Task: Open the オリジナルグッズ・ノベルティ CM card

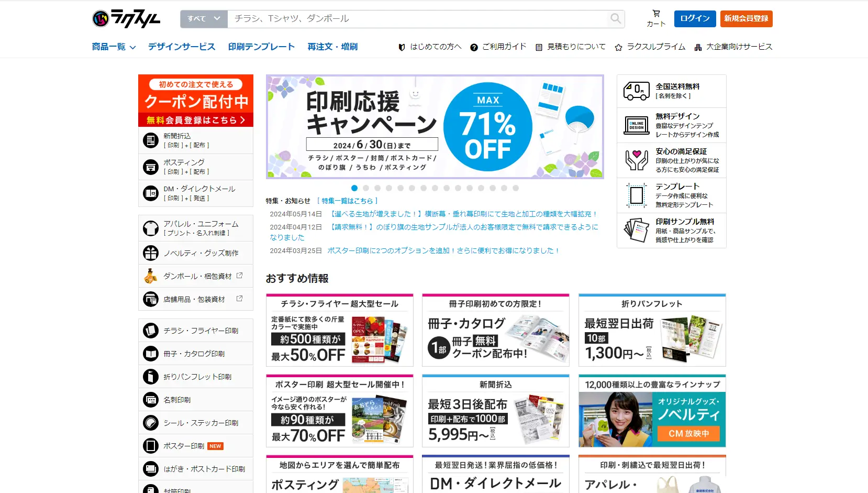Action: pyautogui.click(x=652, y=411)
